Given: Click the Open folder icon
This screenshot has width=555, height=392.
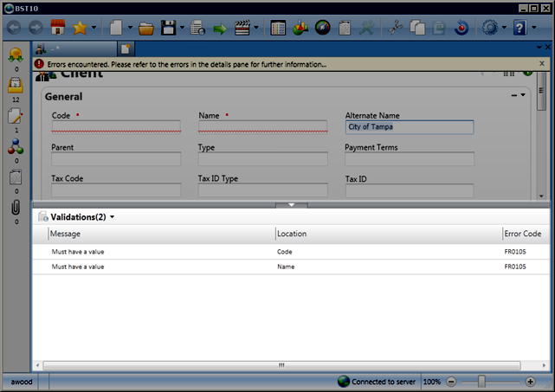Looking at the screenshot, I should (146, 28).
